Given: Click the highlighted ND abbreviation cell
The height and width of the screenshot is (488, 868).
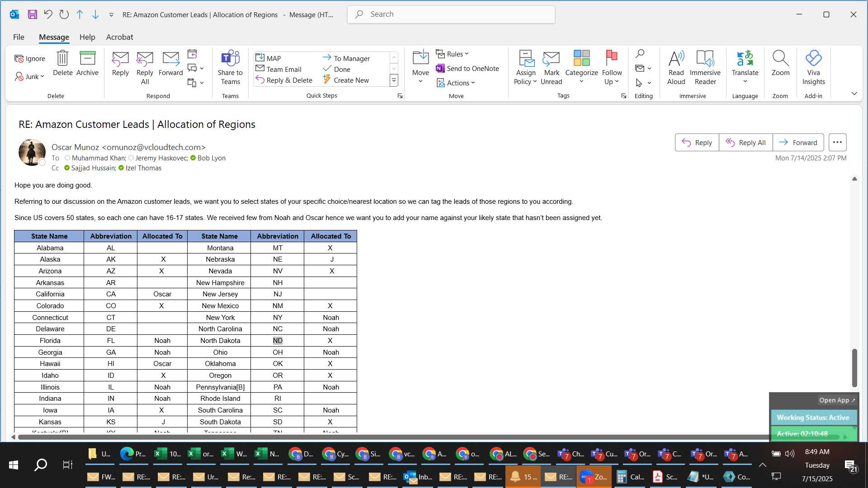Looking at the screenshot, I should (x=278, y=341).
